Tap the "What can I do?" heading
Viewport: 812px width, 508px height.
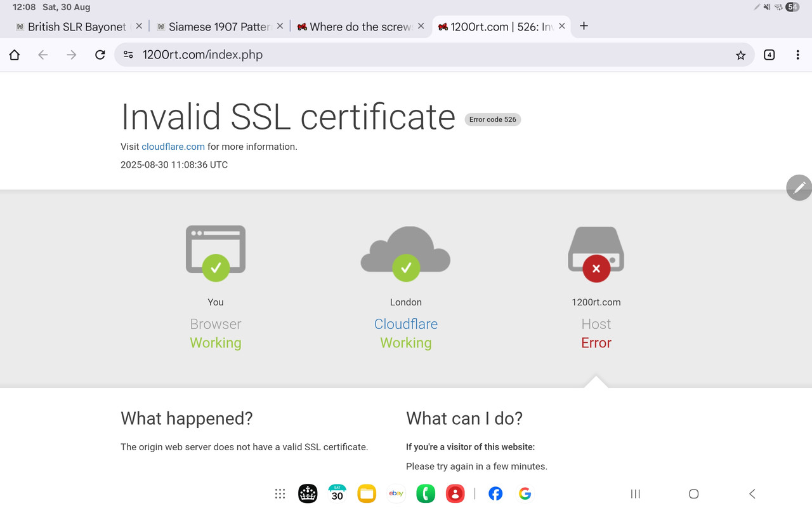click(464, 418)
